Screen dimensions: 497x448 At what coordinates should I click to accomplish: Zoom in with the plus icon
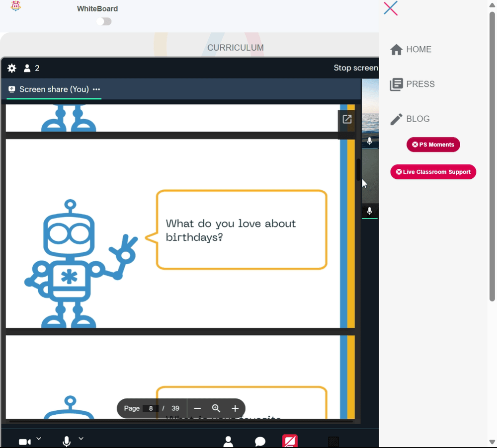[x=235, y=408]
